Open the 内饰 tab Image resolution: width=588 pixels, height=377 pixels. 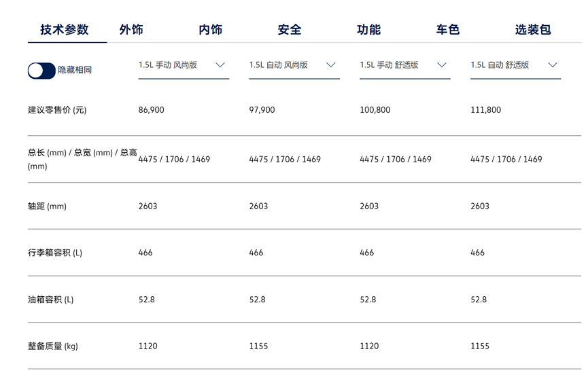[x=210, y=30]
